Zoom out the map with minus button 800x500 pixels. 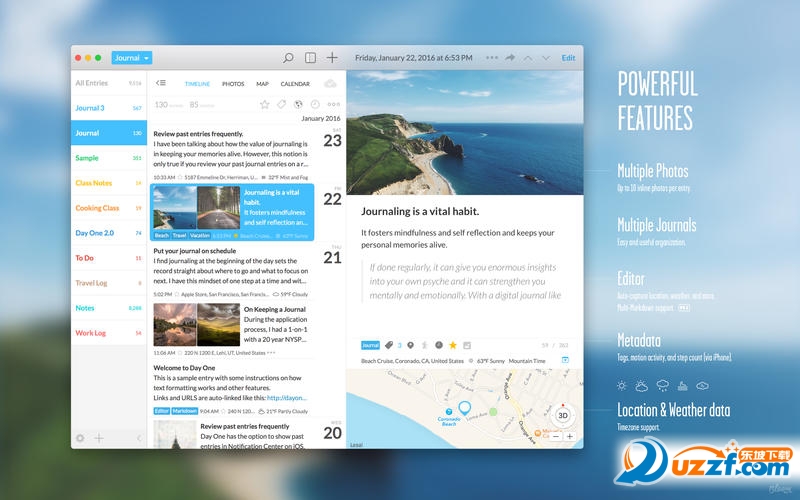(x=556, y=436)
